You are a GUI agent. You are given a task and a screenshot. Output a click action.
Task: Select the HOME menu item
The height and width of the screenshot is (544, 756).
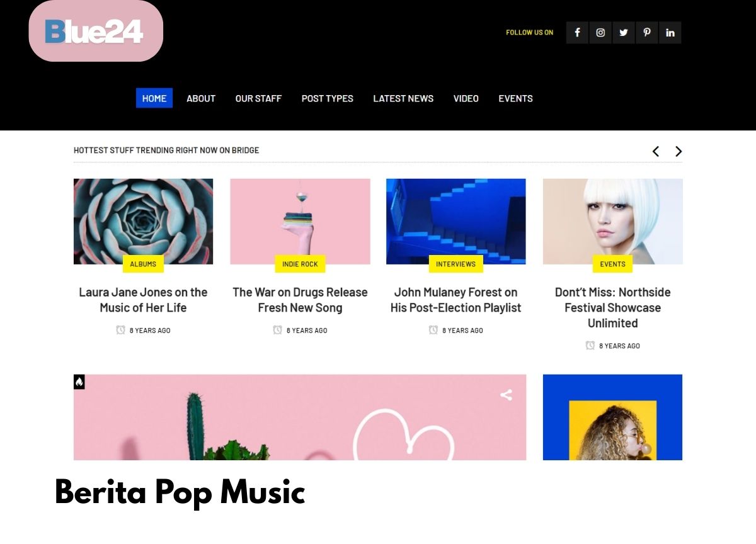coord(154,98)
